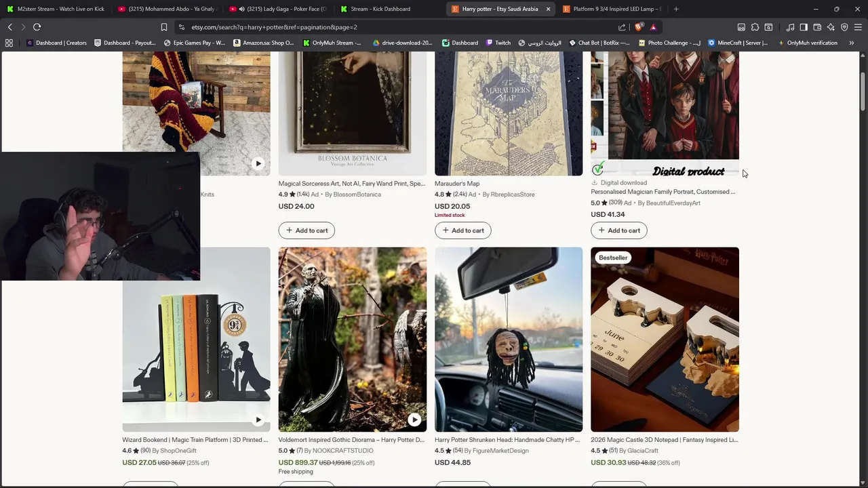Click seller name RbreplicasStore
Screen dimensions: 868x488
(x=513, y=195)
